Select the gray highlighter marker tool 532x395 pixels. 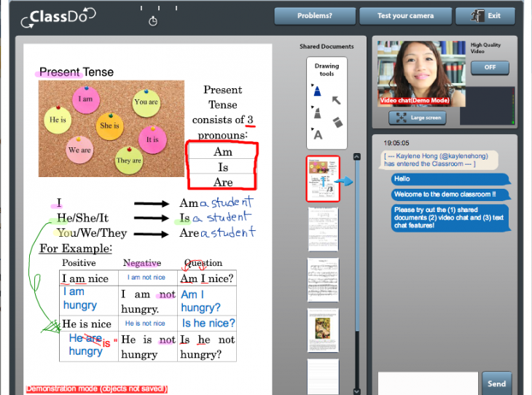317,113
